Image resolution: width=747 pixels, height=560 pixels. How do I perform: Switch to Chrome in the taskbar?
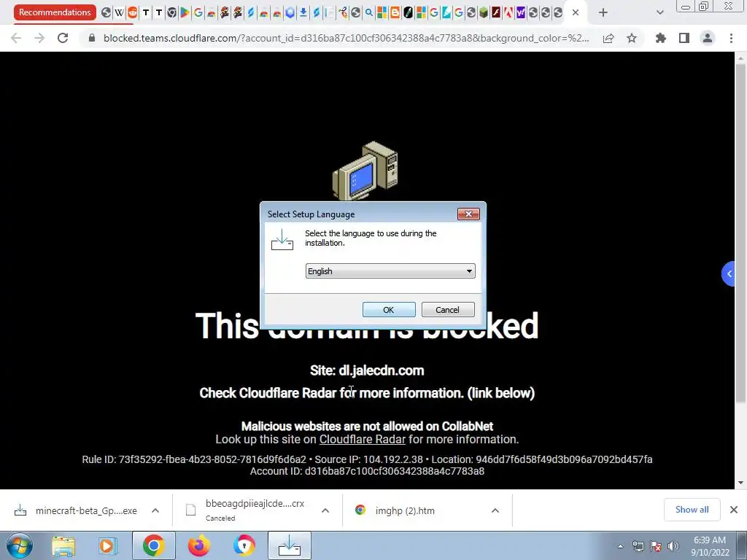pos(153,545)
